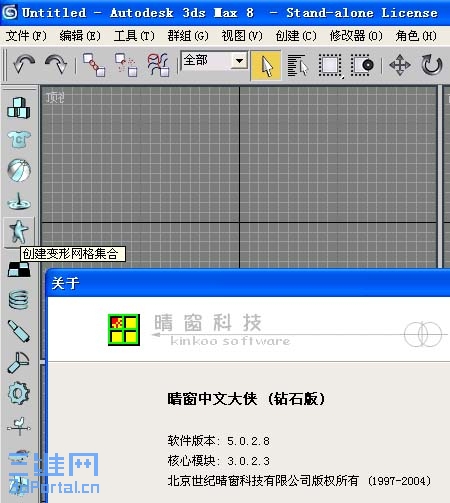This screenshot has width=450, height=503.
Task: Open the 编辑(E) menu
Action: (x=80, y=36)
